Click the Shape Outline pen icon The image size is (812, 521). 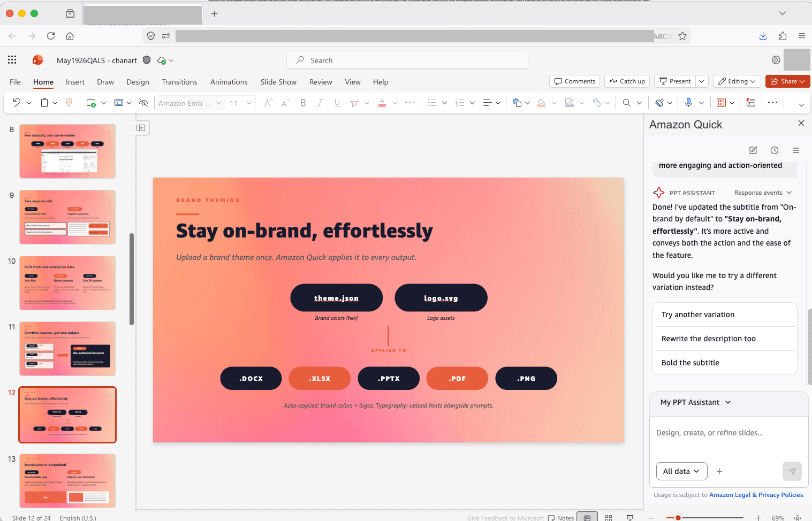(x=570, y=103)
